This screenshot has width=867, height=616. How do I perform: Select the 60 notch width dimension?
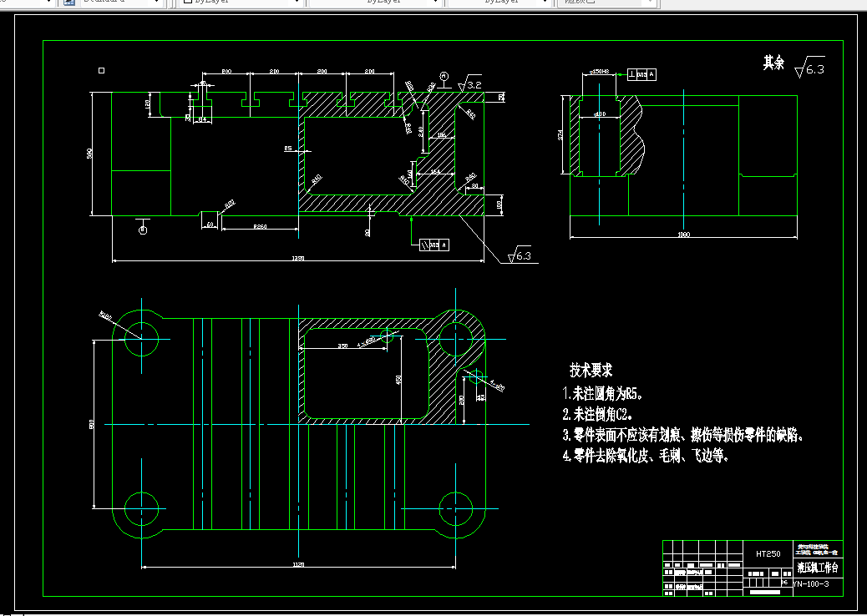click(210, 225)
